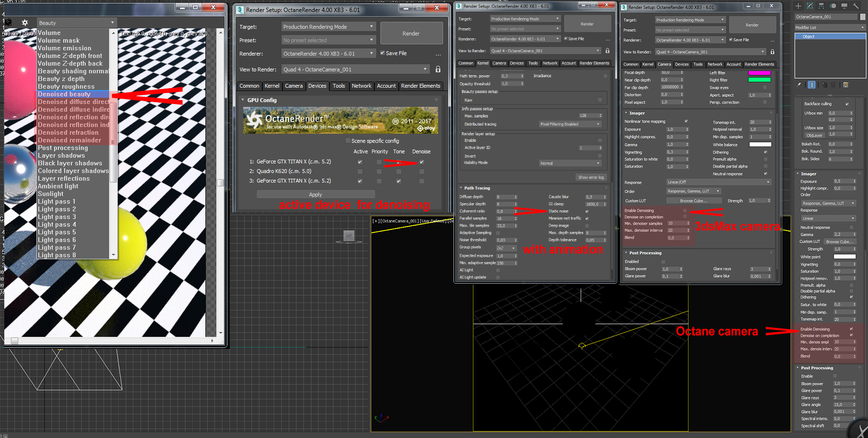
Task: Toggle view lock icon in Camera Render Setup
Action: pos(772,52)
